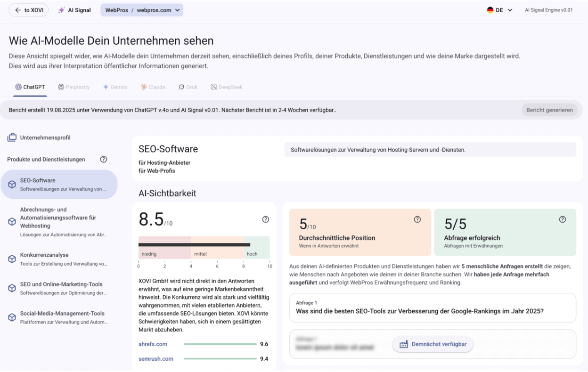Click cube icon beside Social-Media-Management-Tools
The width and height of the screenshot is (588, 372).
click(x=12, y=317)
